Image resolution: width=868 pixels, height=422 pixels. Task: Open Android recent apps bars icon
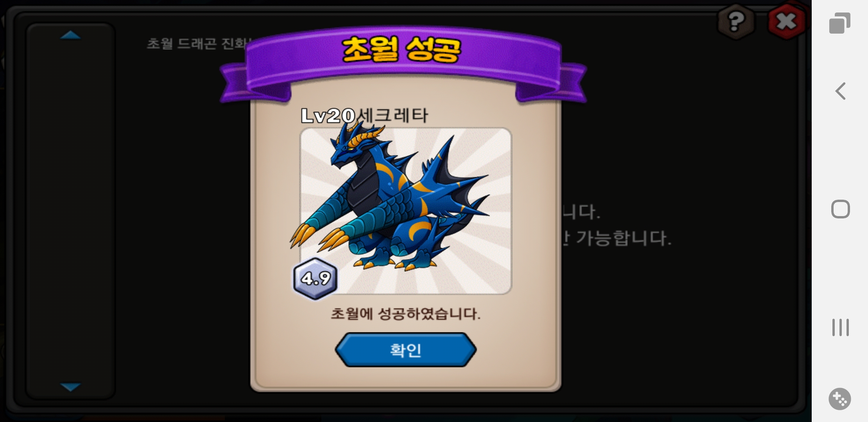click(x=840, y=327)
